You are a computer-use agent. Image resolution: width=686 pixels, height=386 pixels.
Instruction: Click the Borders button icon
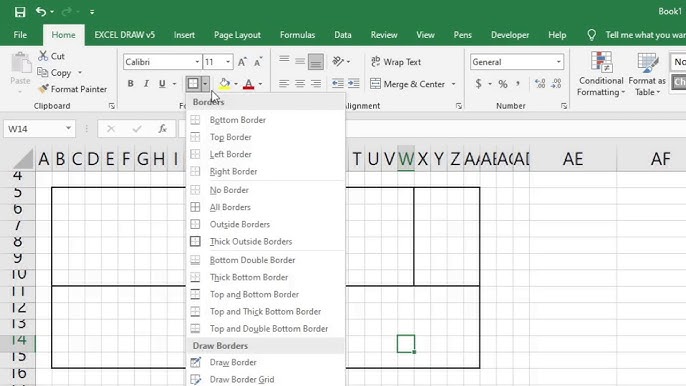click(193, 84)
